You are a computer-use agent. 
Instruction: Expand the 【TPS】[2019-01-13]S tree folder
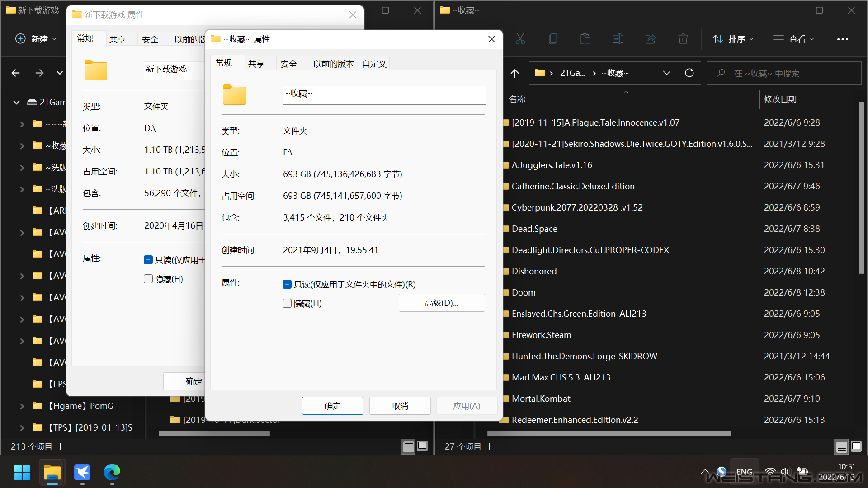[22, 428]
